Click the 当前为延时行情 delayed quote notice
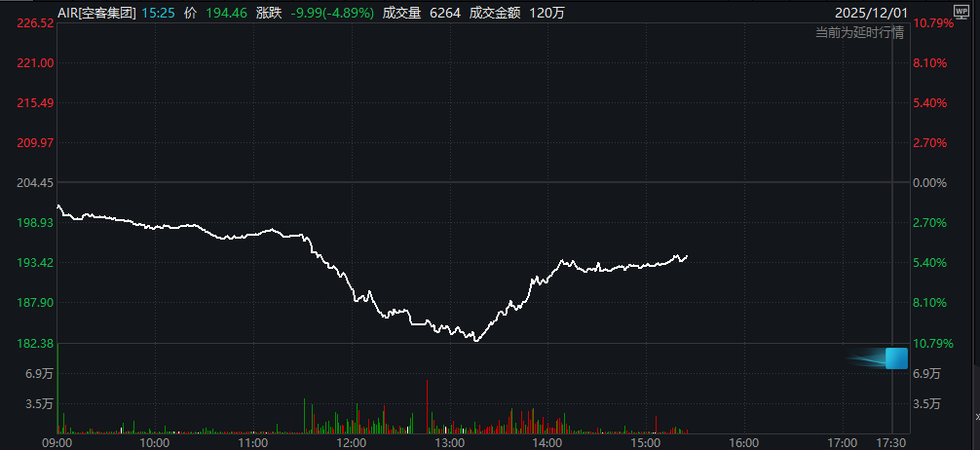The width and height of the screenshot is (980, 450). pyautogui.click(x=859, y=33)
